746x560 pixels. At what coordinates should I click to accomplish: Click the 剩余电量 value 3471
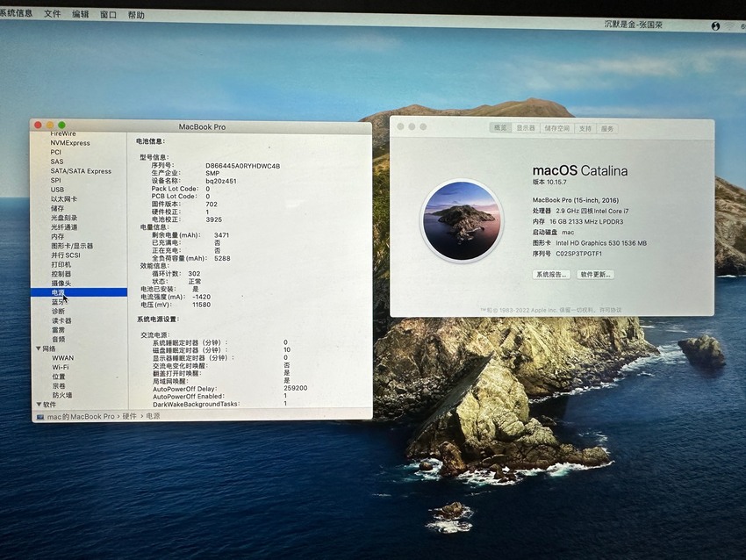pyautogui.click(x=222, y=235)
